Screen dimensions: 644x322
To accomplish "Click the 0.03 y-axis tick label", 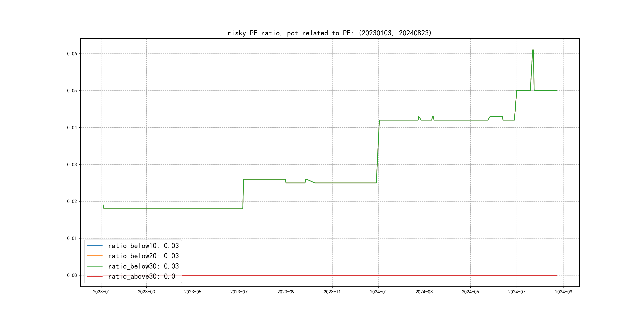I will (x=72, y=165).
